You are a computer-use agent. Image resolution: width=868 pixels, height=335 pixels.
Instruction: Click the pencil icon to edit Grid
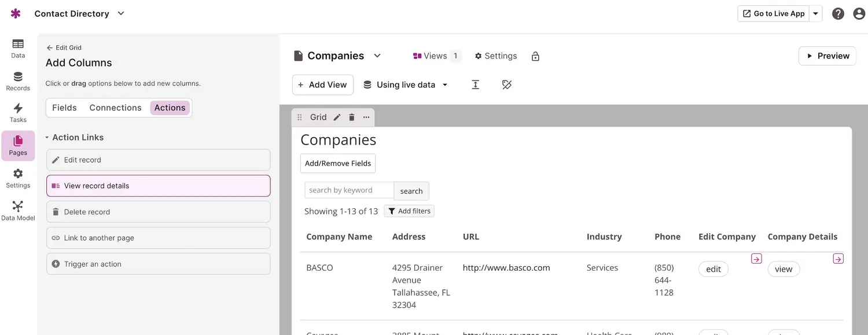[x=337, y=117]
